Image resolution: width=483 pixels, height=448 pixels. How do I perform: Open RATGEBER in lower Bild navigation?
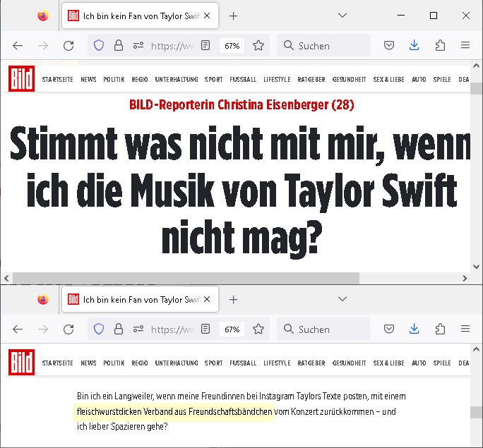311,363
